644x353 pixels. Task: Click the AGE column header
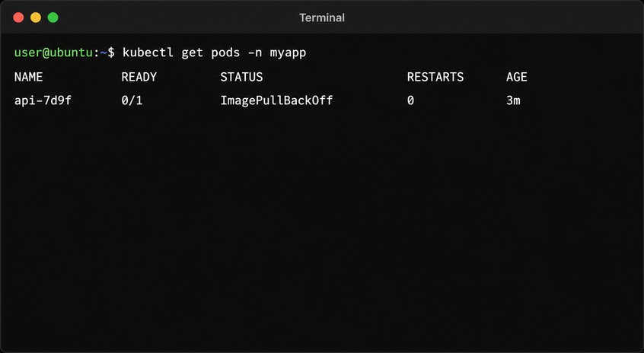click(x=517, y=77)
